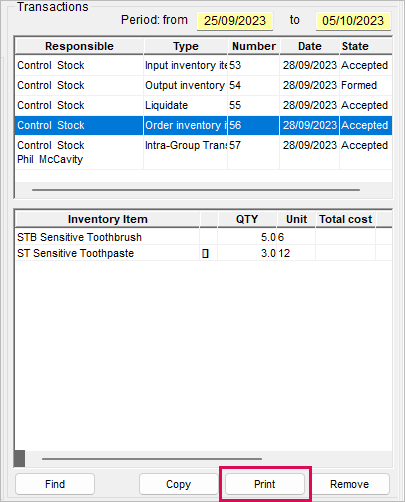Edit the period from date 25/09/2023
Image resolution: width=405 pixels, height=502 pixels.
pyautogui.click(x=235, y=21)
